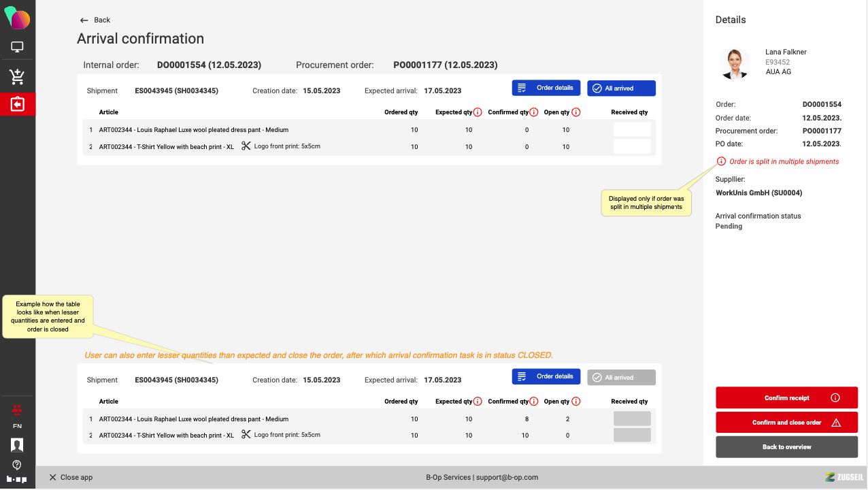Click Confirm and close order button
The image size is (868, 490).
point(786,423)
